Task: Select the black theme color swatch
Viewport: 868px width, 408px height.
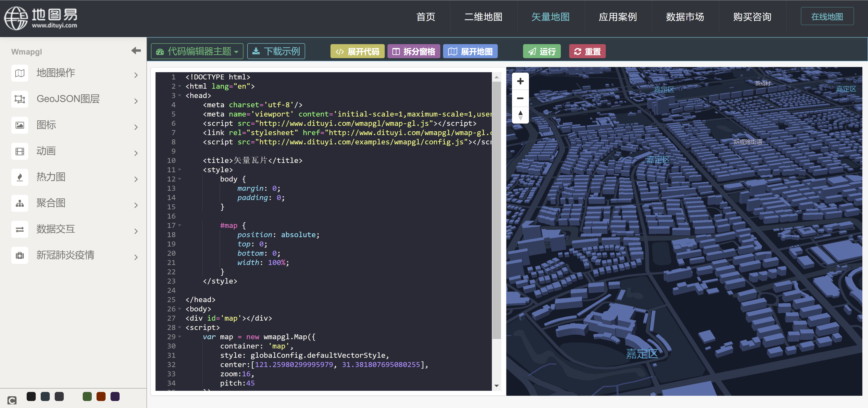Action: pyautogui.click(x=31, y=396)
